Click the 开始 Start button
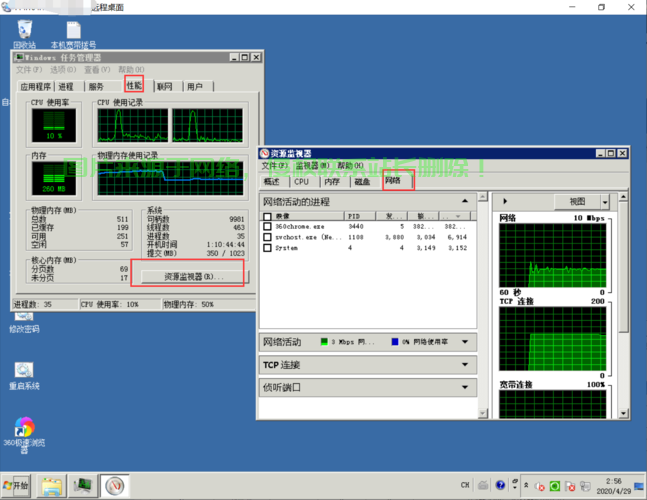This screenshot has width=647, height=500. [17, 486]
